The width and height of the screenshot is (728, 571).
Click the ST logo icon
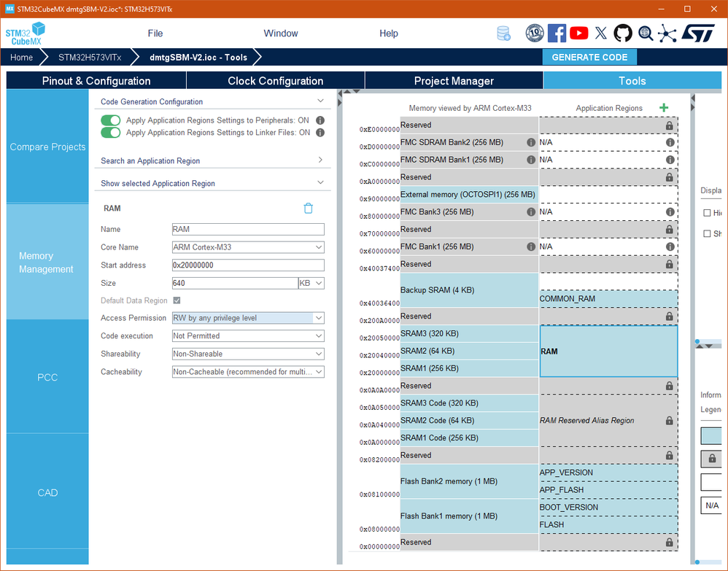point(698,34)
